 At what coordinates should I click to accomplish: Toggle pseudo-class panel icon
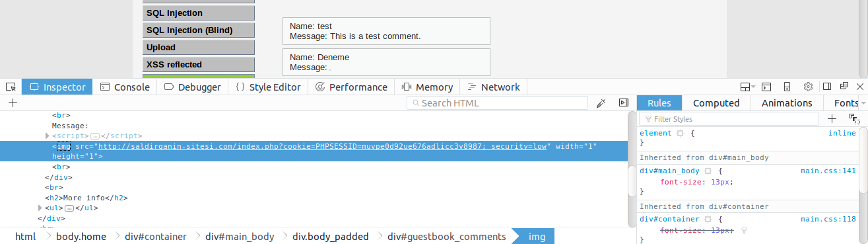(x=854, y=118)
